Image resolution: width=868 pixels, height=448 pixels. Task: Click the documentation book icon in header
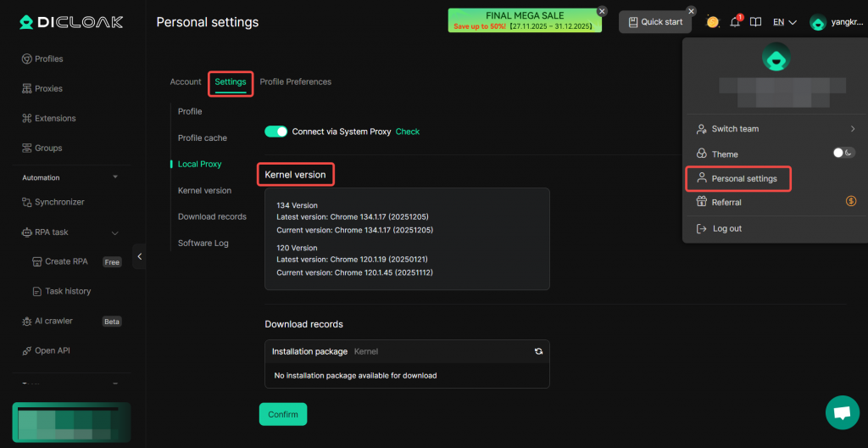(x=756, y=22)
